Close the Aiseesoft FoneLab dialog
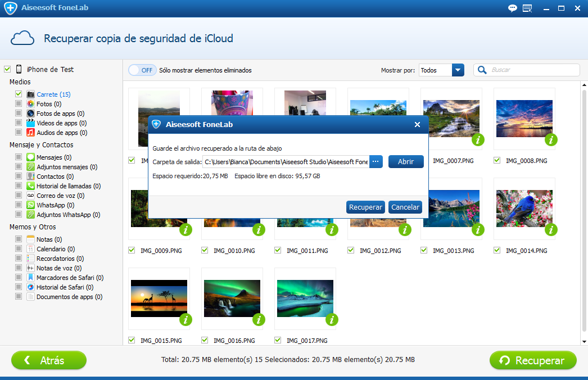 (417, 125)
